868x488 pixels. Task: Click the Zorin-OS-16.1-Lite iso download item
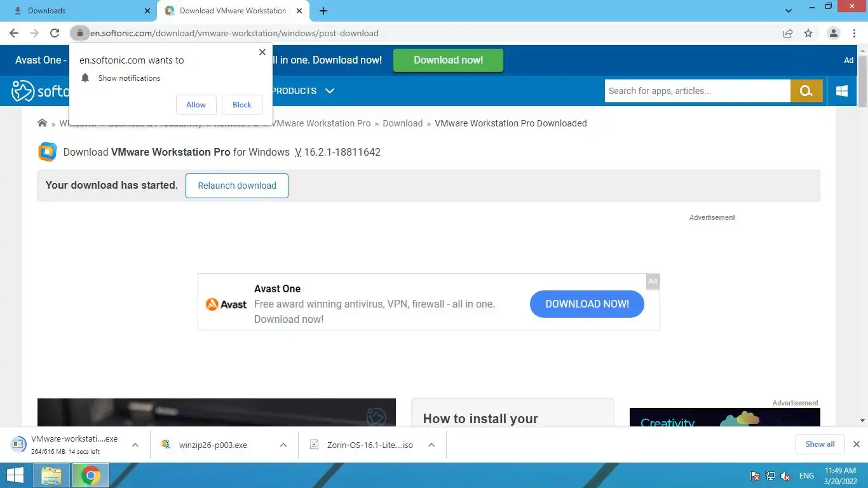(361, 445)
